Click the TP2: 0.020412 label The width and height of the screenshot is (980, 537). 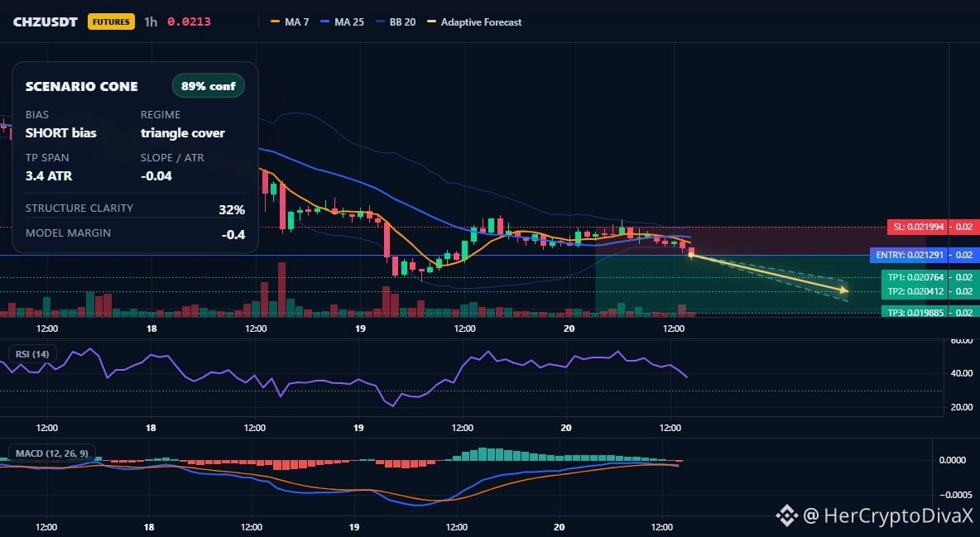915,291
